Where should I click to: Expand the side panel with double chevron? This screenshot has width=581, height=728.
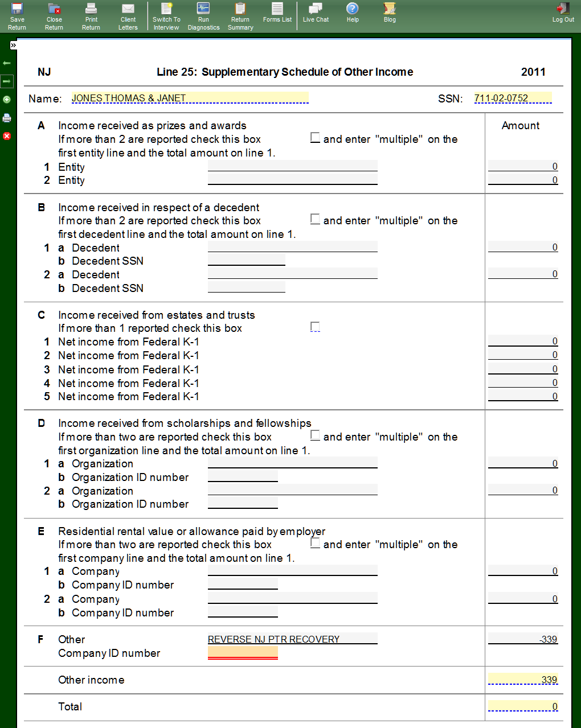click(x=13, y=45)
